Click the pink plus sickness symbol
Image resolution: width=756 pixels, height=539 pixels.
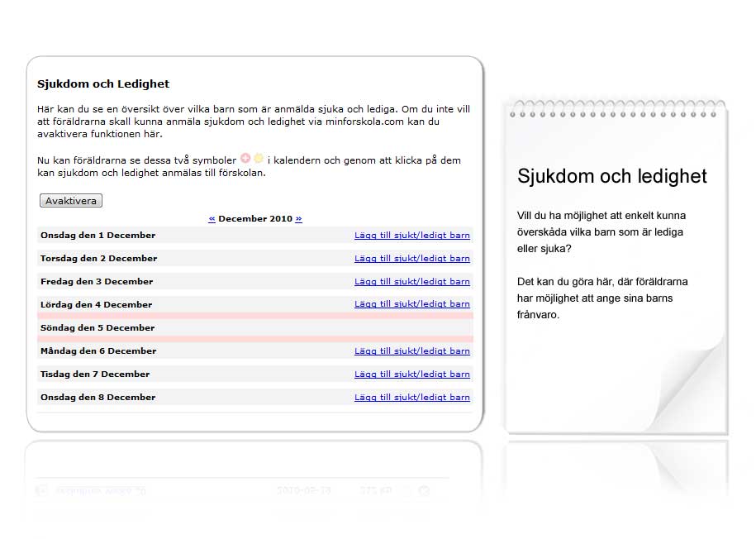(x=245, y=158)
